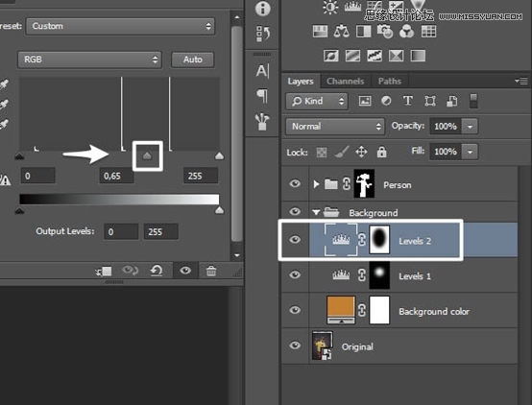Viewport: 532px width, 405px height.
Task: Hide the Person group
Action: 295,183
